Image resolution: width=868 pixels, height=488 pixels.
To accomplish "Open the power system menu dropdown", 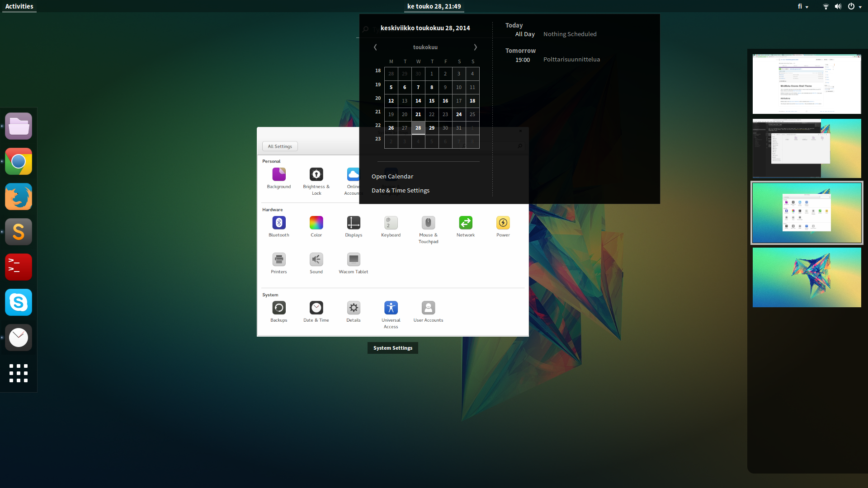I will 854,6.
